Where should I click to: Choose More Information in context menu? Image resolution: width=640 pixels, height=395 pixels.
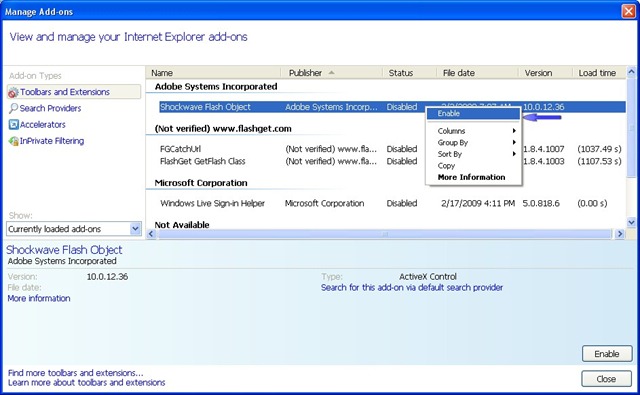(473, 177)
